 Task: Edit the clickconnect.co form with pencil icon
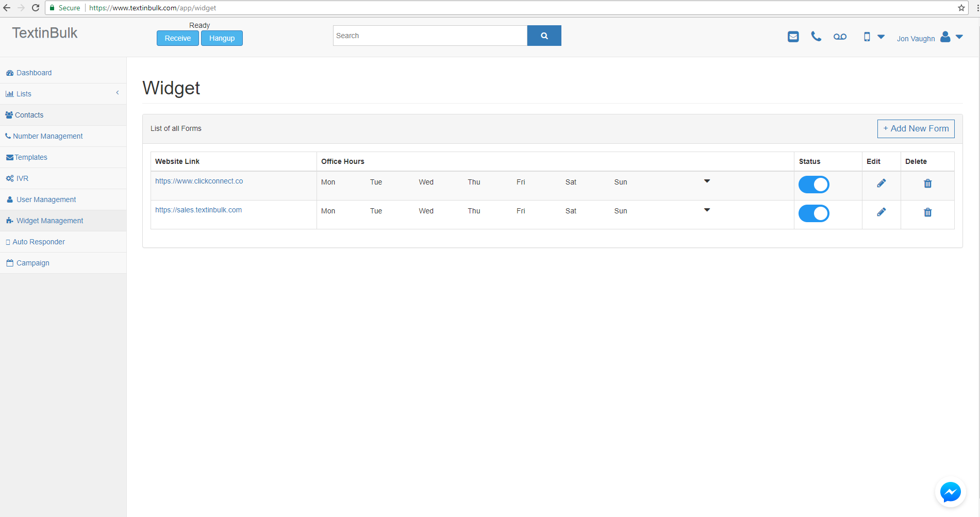coord(882,183)
